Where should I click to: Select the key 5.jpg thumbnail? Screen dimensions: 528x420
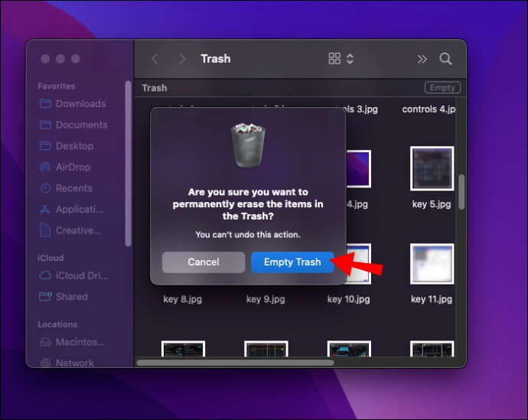tap(432, 168)
